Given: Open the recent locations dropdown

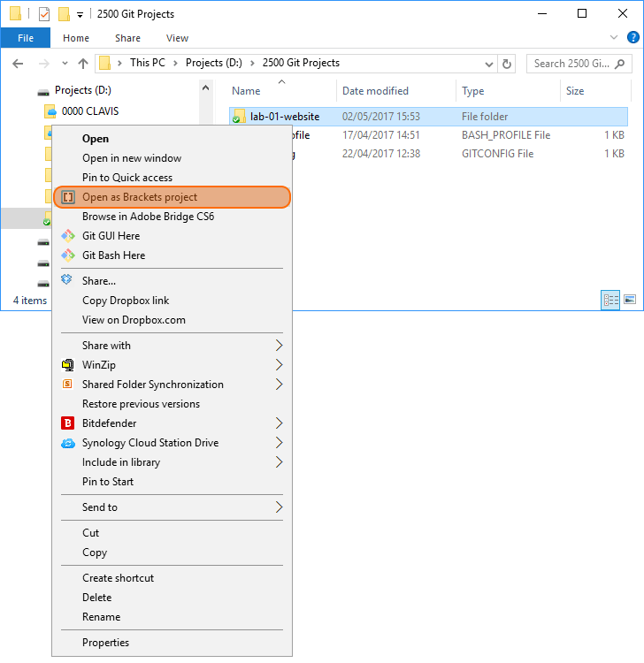Looking at the screenshot, I should coord(65,64).
